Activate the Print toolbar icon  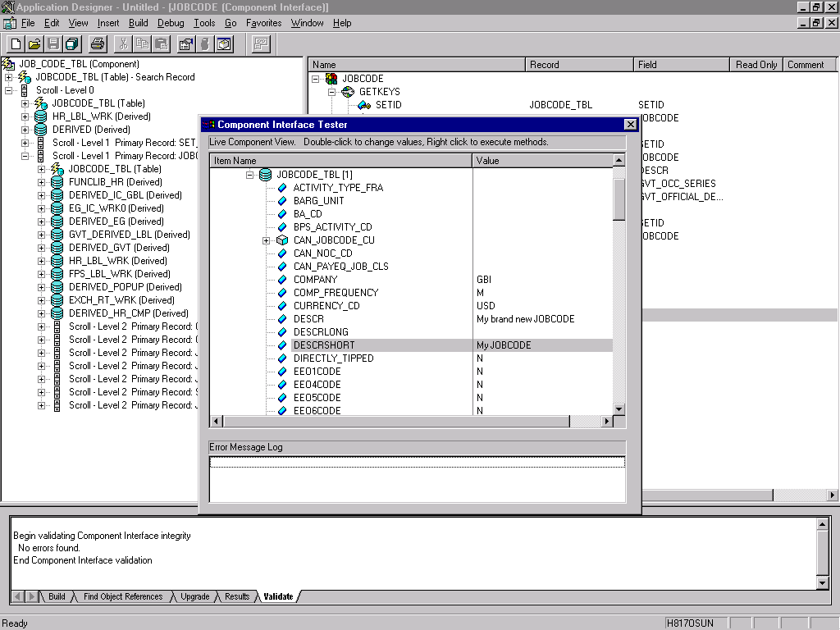[98, 43]
